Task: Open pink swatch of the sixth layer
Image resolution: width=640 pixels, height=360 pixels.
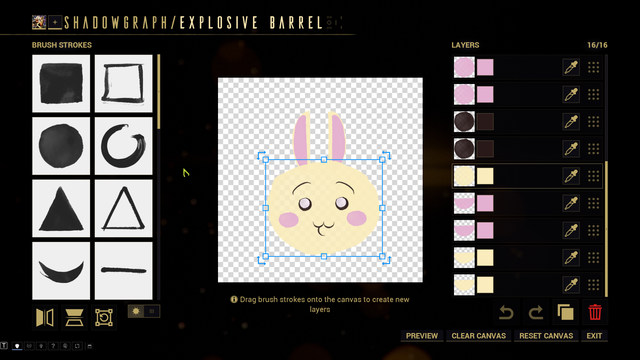Action: click(485, 203)
